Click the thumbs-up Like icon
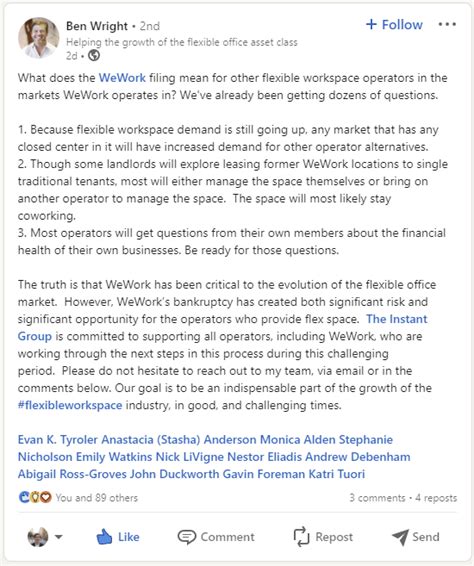The height and width of the screenshot is (566, 474). point(104,537)
